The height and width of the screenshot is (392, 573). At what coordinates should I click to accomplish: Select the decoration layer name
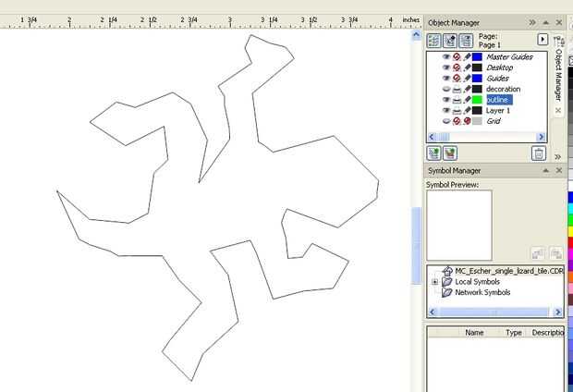503,89
